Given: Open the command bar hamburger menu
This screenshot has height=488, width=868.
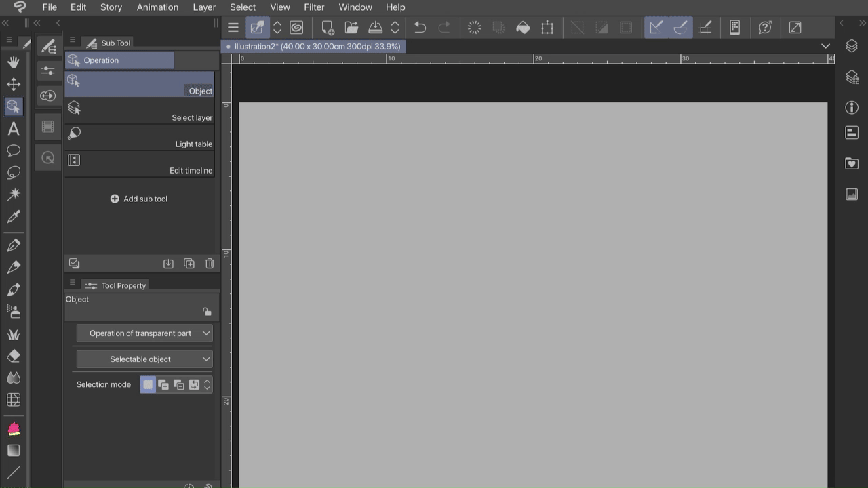Looking at the screenshot, I should [233, 28].
